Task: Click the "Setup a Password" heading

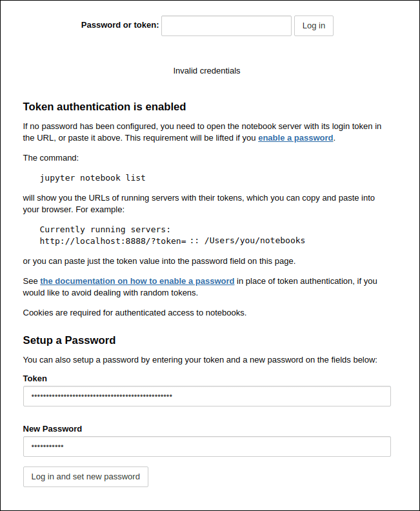Action: click(69, 341)
